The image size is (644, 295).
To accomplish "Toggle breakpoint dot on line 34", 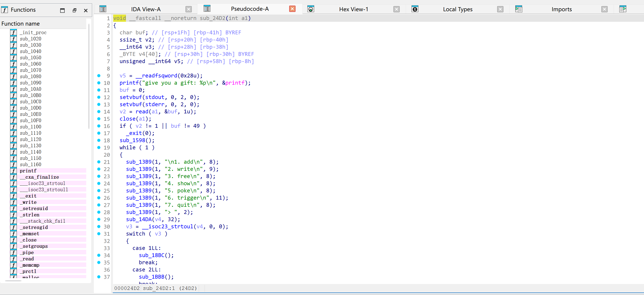I will click(x=99, y=255).
